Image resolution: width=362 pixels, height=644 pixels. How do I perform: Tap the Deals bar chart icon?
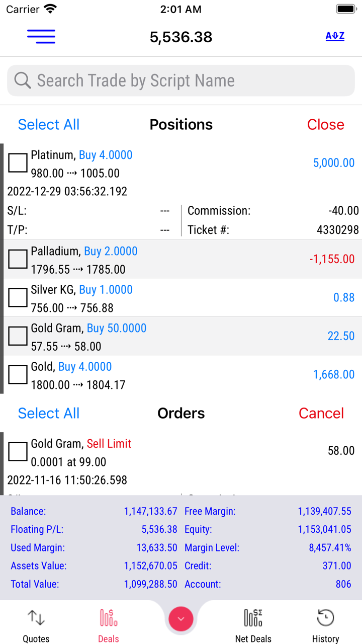click(x=109, y=617)
